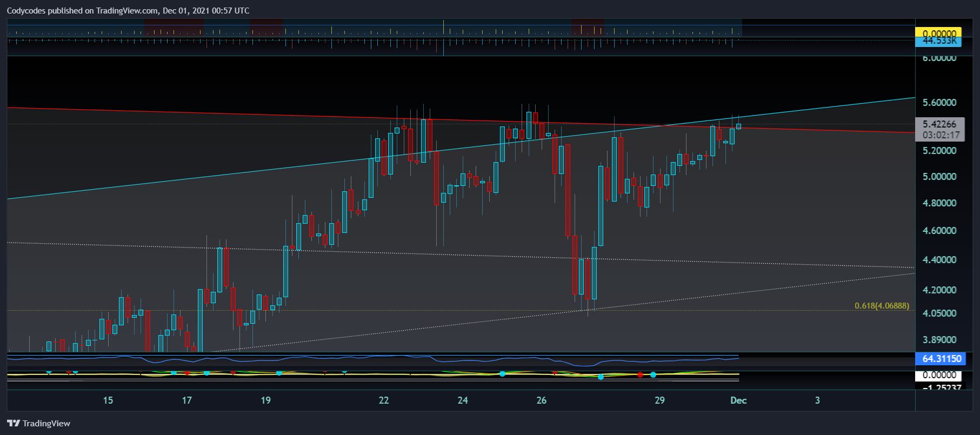980x435 pixels.
Task: Click the 4.80000 price axis label
Action: 939,203
